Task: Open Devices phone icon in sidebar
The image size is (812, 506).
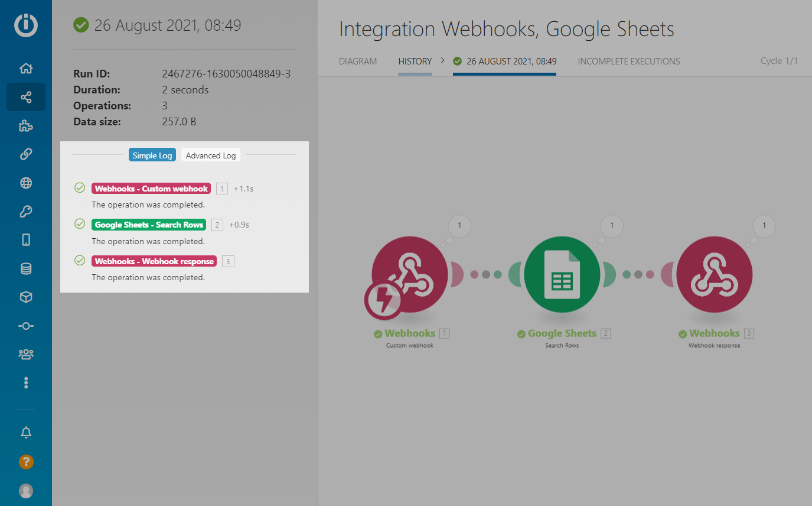Action: click(x=26, y=240)
